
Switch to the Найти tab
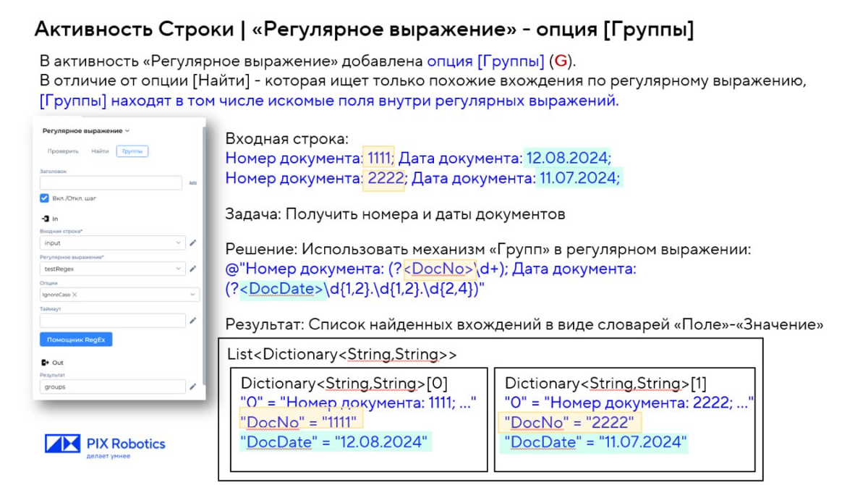(101, 151)
